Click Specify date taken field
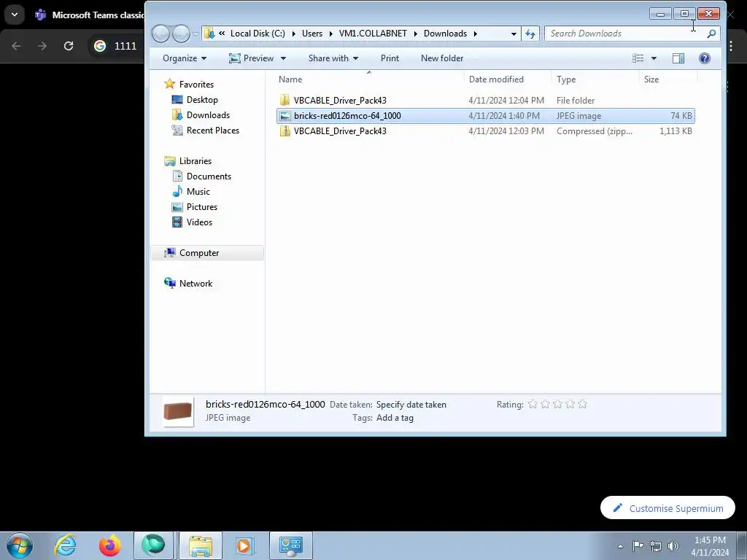747x560 pixels. [411, 404]
